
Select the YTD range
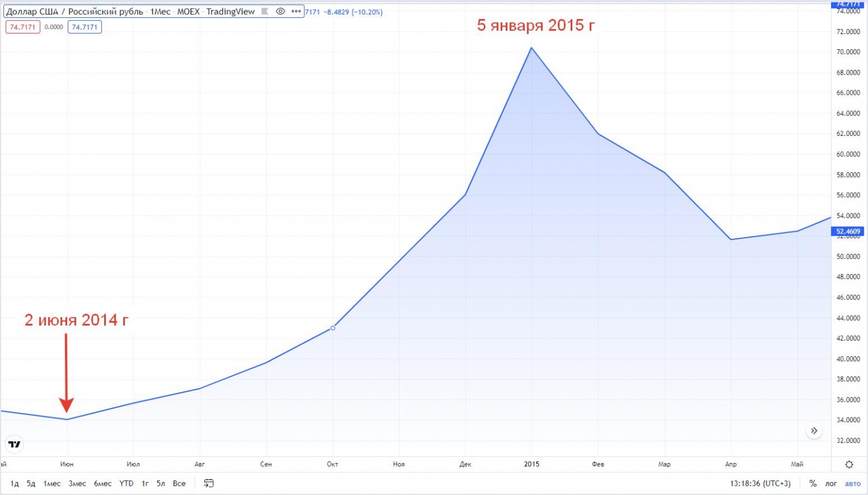click(x=126, y=483)
